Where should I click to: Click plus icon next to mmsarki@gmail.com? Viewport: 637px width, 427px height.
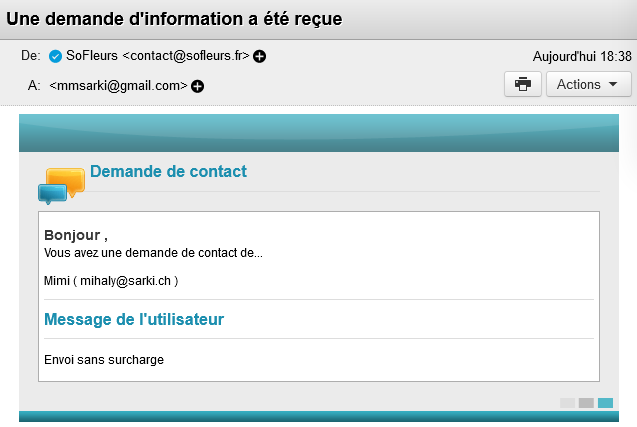coord(197,86)
